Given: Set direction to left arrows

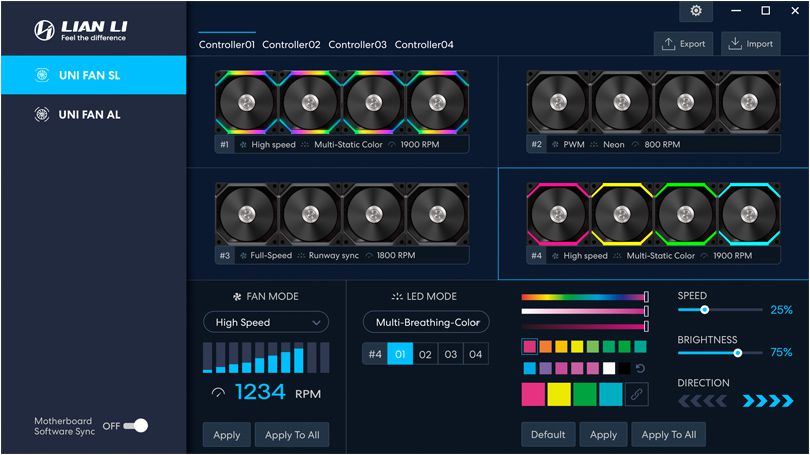Looking at the screenshot, I should (x=703, y=401).
